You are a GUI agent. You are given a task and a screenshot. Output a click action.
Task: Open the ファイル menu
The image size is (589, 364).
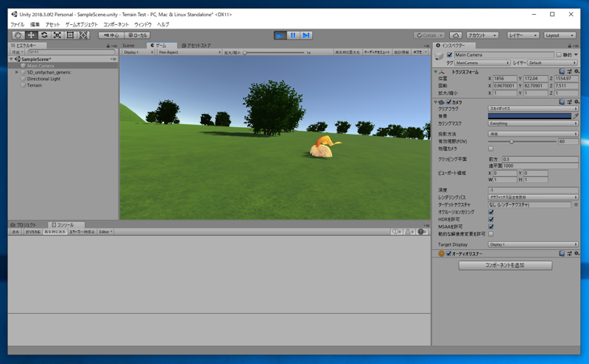(x=17, y=24)
